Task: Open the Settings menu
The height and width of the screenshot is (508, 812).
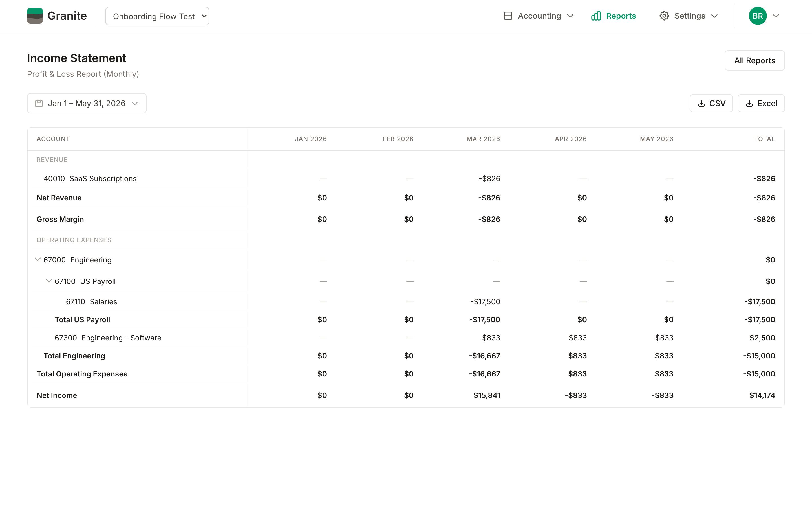Action: tap(689, 16)
